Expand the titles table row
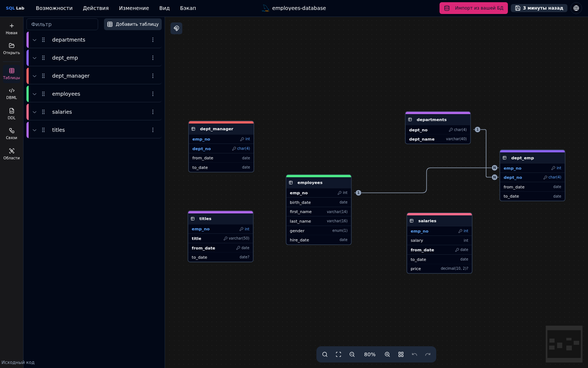 coord(35,130)
